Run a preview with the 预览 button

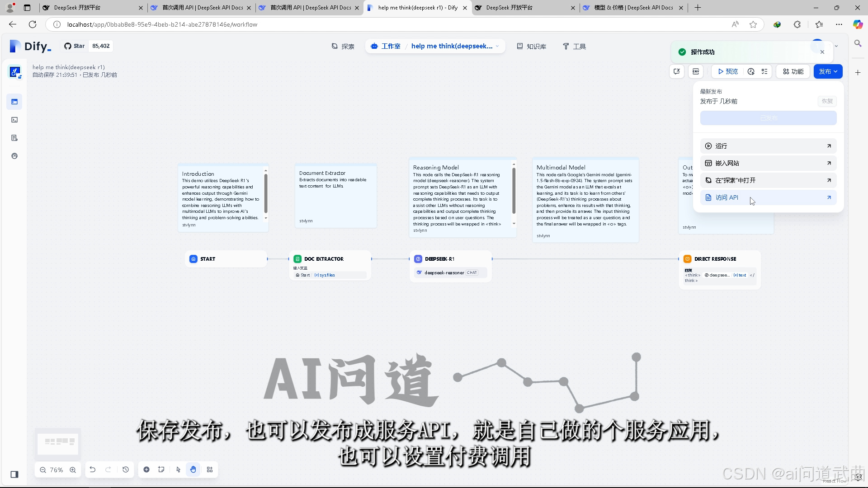728,71
